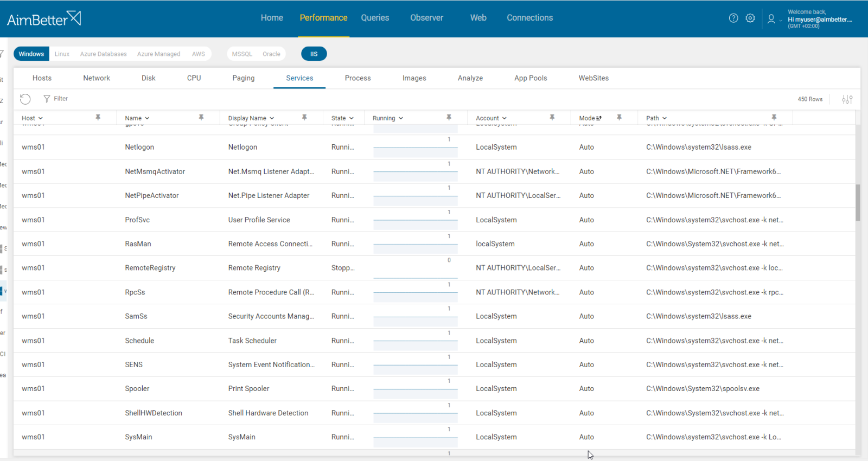
Task: Switch to the Analyze tab
Action: click(x=470, y=78)
